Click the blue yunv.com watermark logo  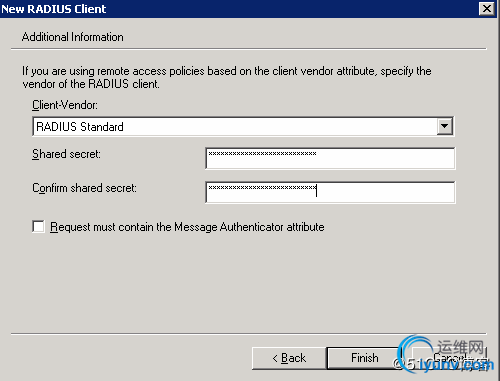tap(447, 354)
